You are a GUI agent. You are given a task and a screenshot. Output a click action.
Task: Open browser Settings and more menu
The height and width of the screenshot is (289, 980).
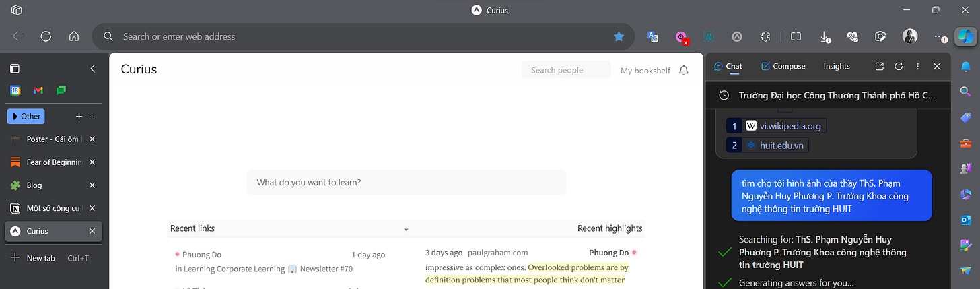[x=940, y=37]
